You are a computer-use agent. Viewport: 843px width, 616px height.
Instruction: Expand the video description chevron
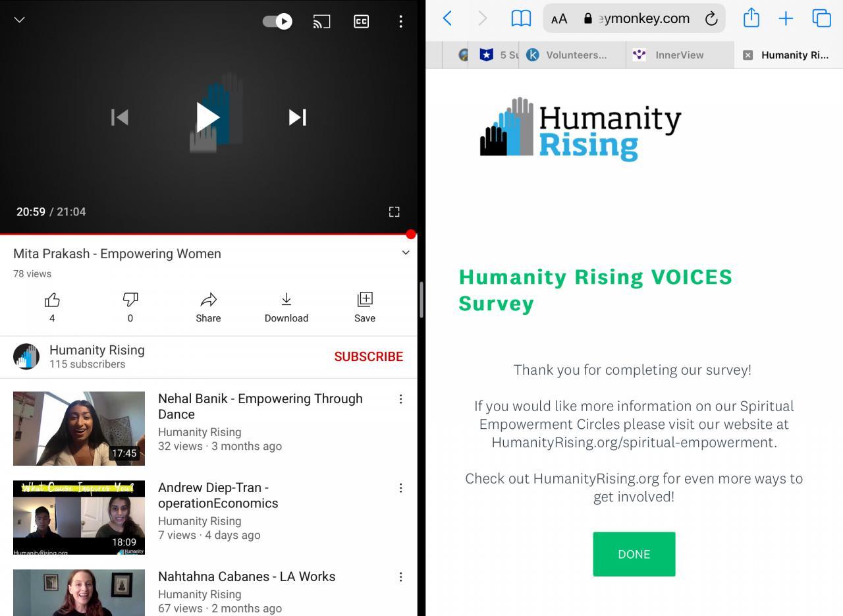coord(406,253)
